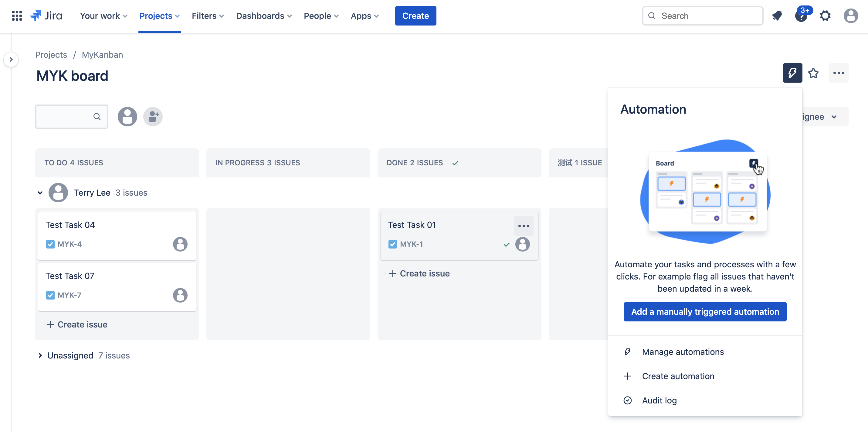Click the automation lightning bolt icon
Screen dimensions: 868x432
[x=792, y=73]
